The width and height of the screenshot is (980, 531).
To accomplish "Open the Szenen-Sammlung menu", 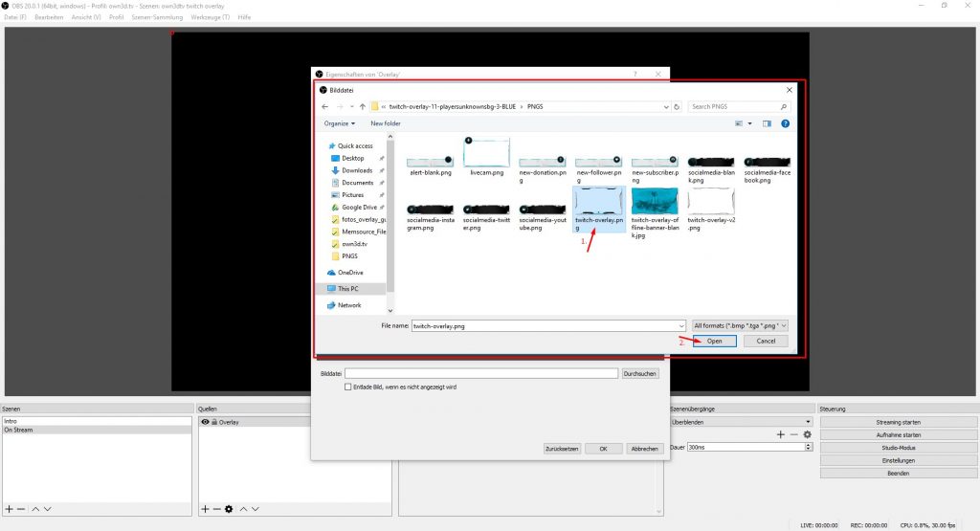I will [x=154, y=17].
